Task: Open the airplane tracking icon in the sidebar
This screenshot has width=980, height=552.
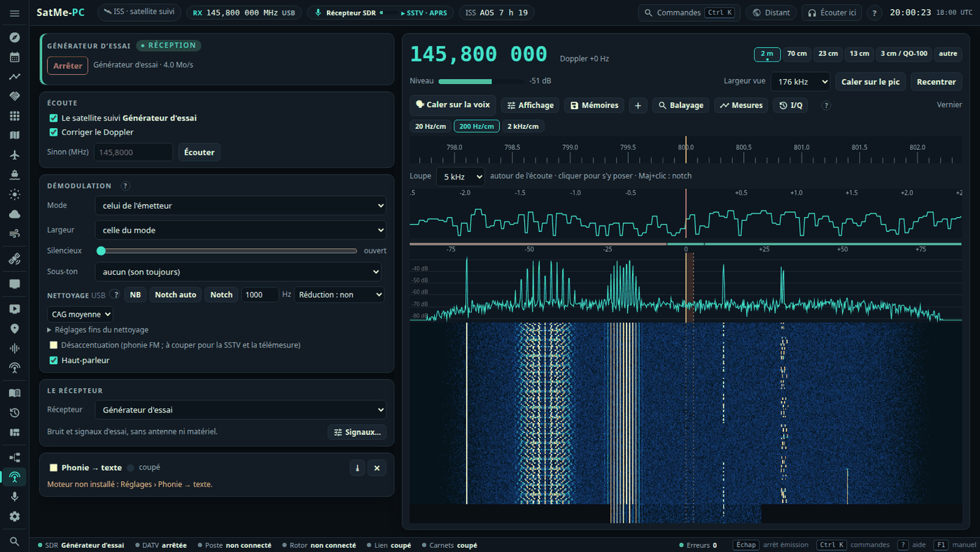Action: (x=15, y=155)
